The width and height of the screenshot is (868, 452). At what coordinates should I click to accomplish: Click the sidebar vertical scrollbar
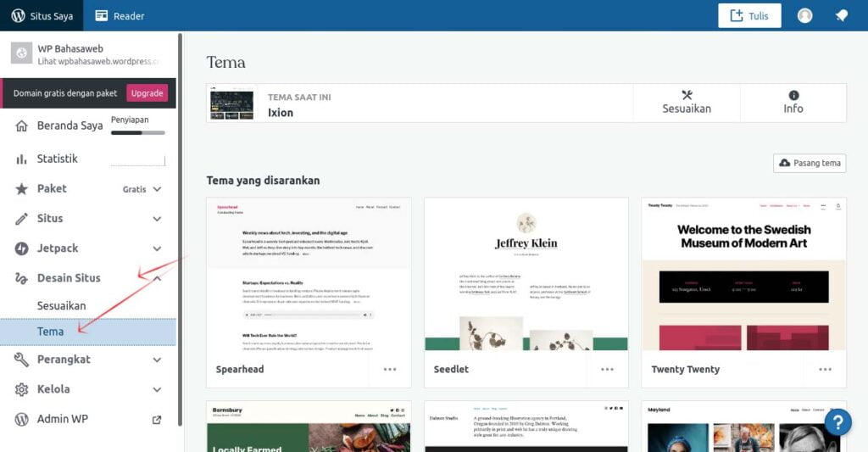180,229
